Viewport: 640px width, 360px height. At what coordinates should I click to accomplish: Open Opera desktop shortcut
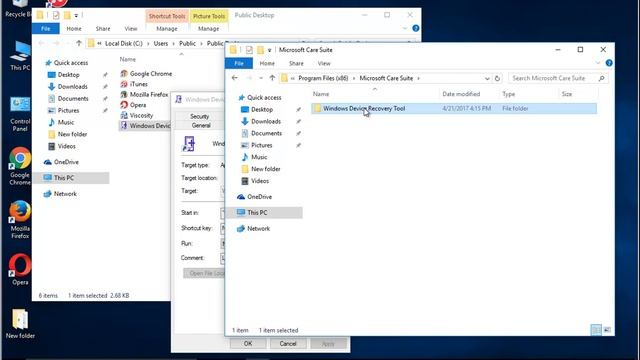point(20,269)
